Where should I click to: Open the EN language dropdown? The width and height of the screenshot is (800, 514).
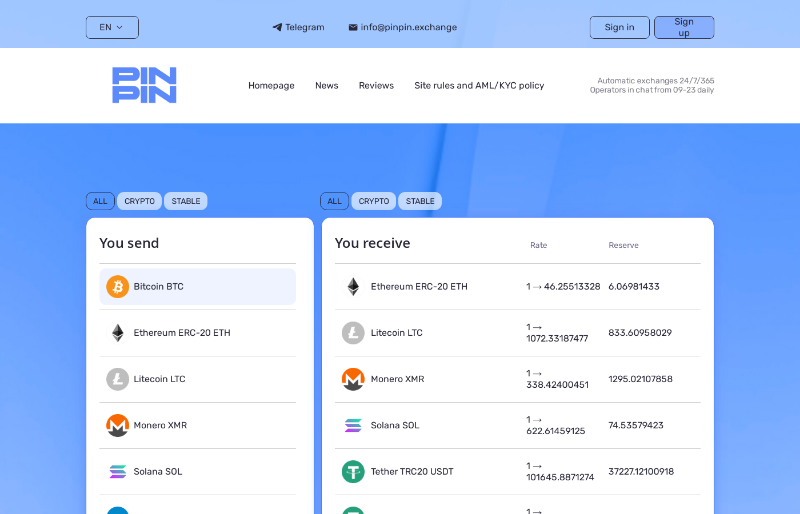(112, 27)
